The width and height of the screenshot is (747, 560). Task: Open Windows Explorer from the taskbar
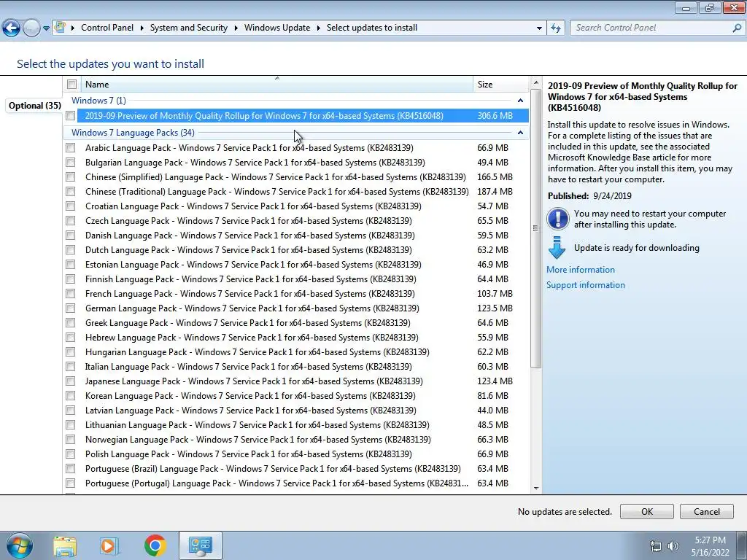65,545
